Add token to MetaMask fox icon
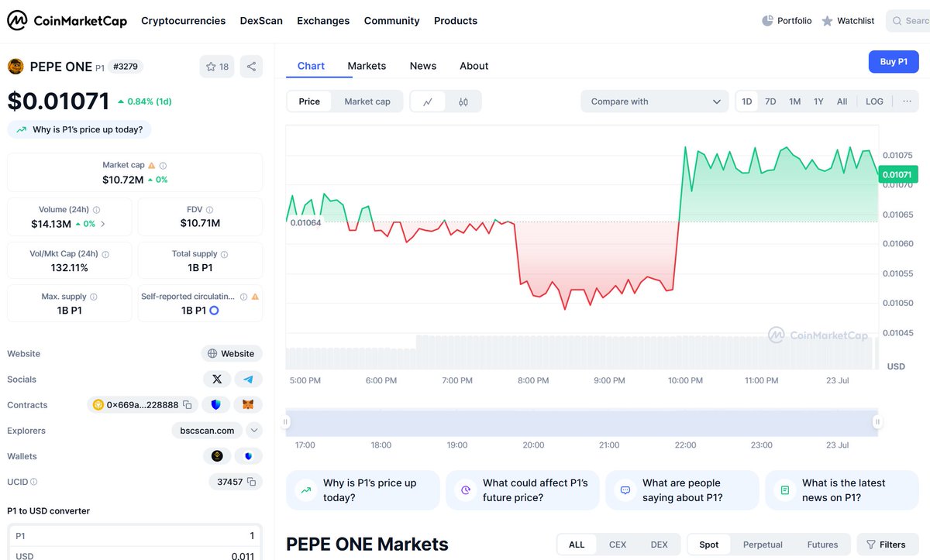 tap(248, 405)
